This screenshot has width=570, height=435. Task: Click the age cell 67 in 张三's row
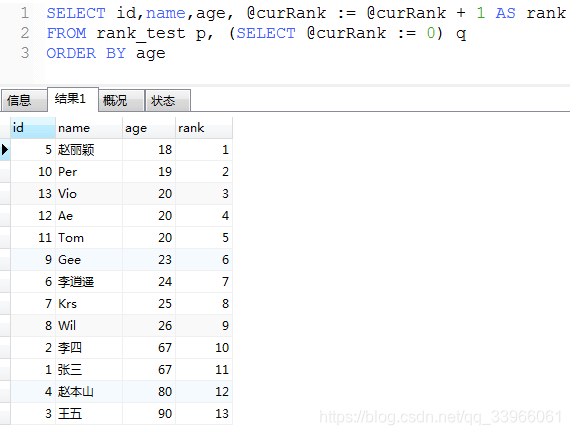pyautogui.click(x=149, y=370)
